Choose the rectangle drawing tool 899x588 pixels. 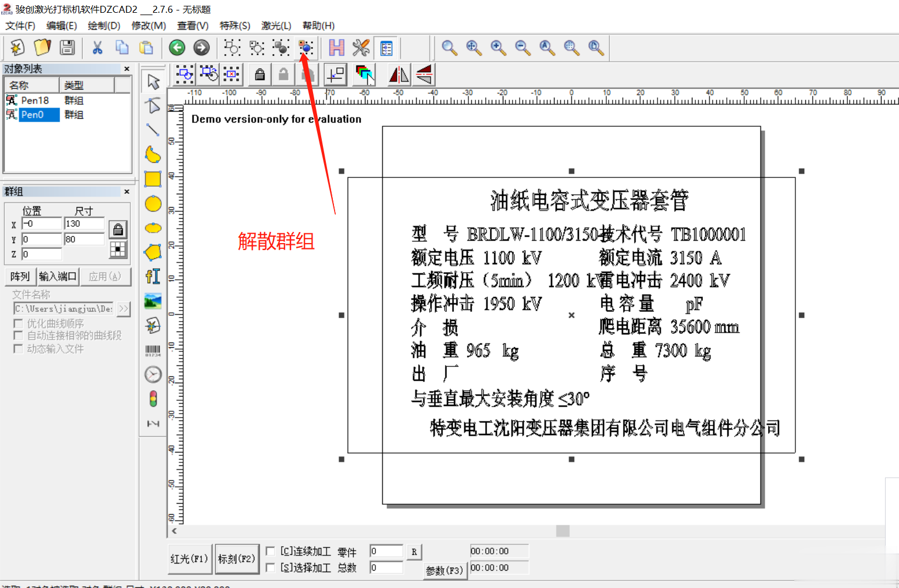tap(153, 179)
